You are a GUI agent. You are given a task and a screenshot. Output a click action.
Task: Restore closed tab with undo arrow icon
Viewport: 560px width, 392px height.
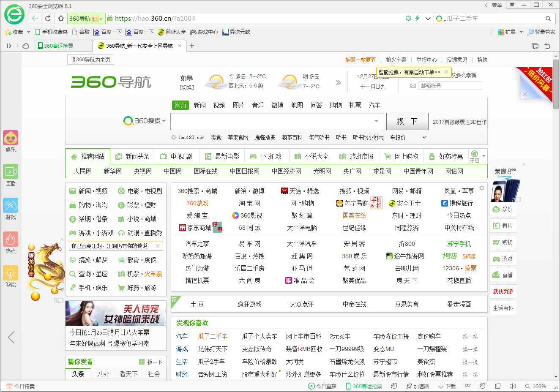(x=547, y=46)
